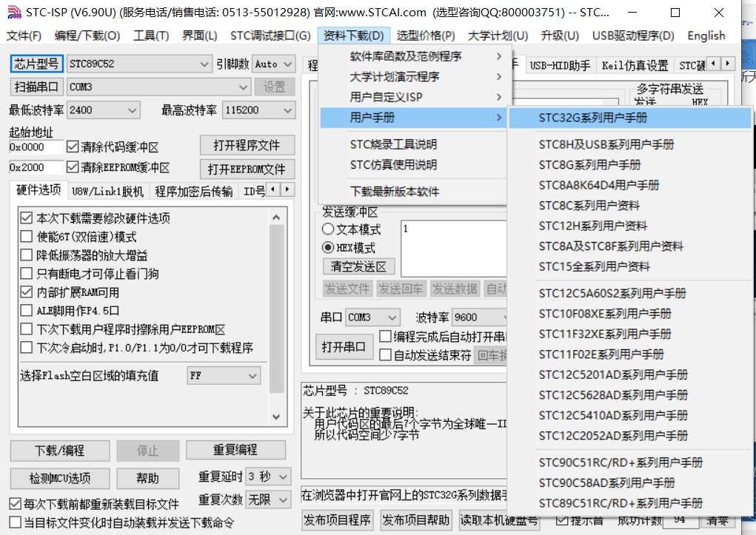Click 检测MCU选项 button
756x535 pixels.
(x=60, y=478)
